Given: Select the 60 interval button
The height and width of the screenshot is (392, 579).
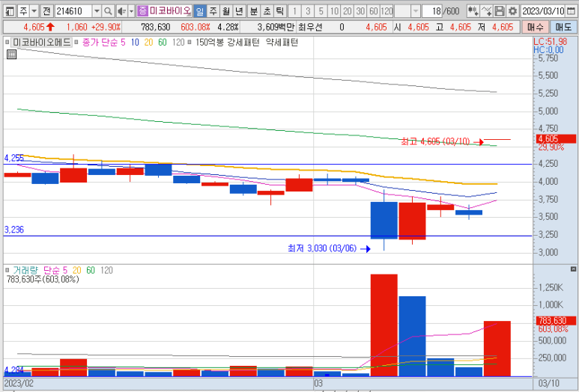Looking at the screenshot, I should (x=373, y=11).
